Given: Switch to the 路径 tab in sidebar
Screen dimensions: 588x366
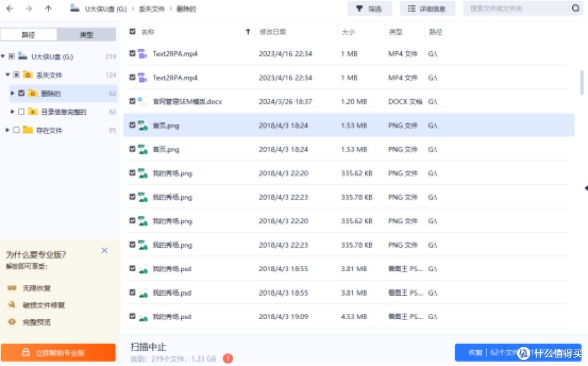Looking at the screenshot, I should 29,34.
